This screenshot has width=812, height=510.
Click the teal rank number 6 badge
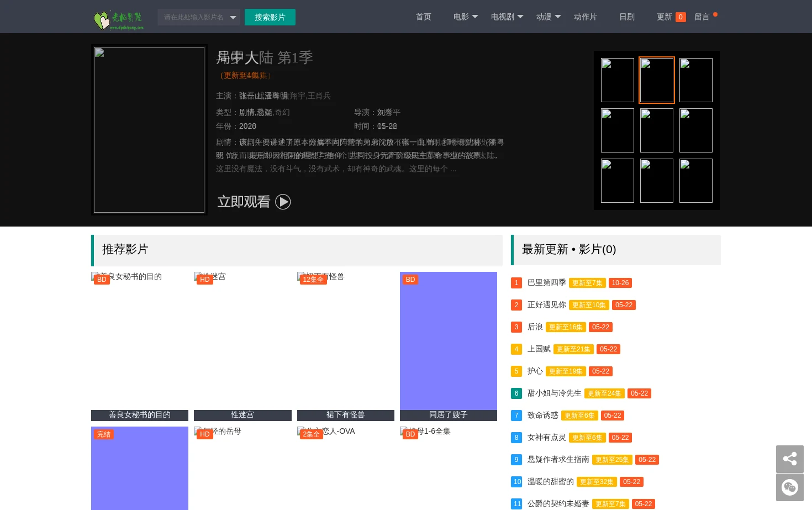pyautogui.click(x=516, y=393)
